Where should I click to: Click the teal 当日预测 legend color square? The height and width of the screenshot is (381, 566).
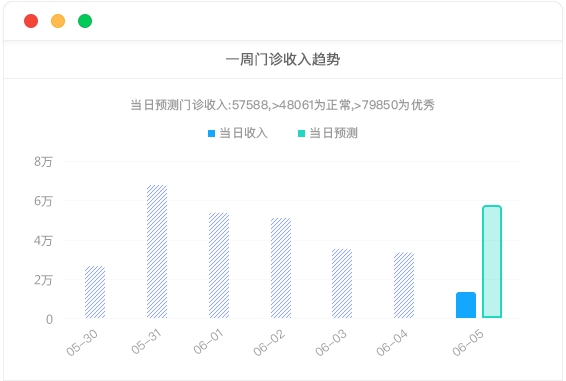coord(301,134)
